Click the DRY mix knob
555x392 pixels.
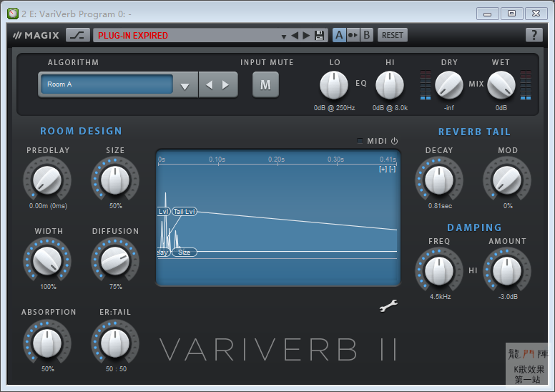click(449, 85)
